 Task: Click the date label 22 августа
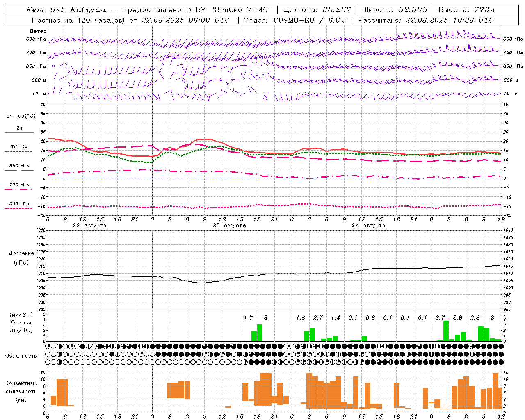pyautogui.click(x=90, y=226)
